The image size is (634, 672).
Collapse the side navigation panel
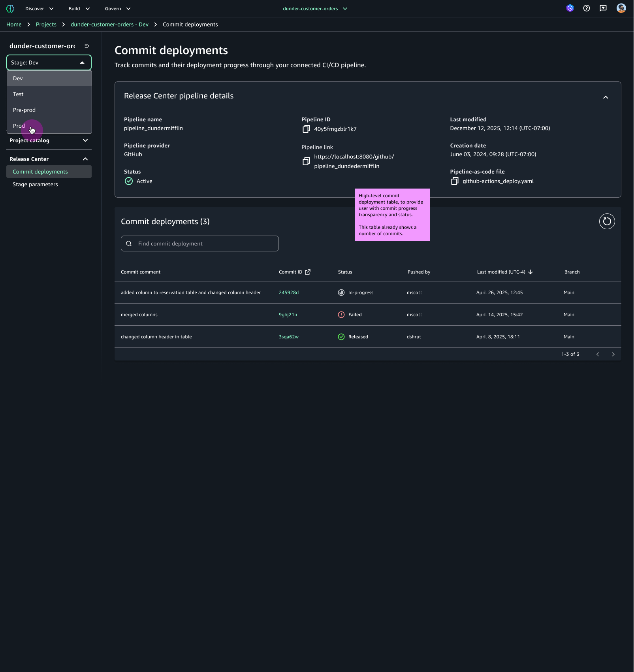(87, 46)
